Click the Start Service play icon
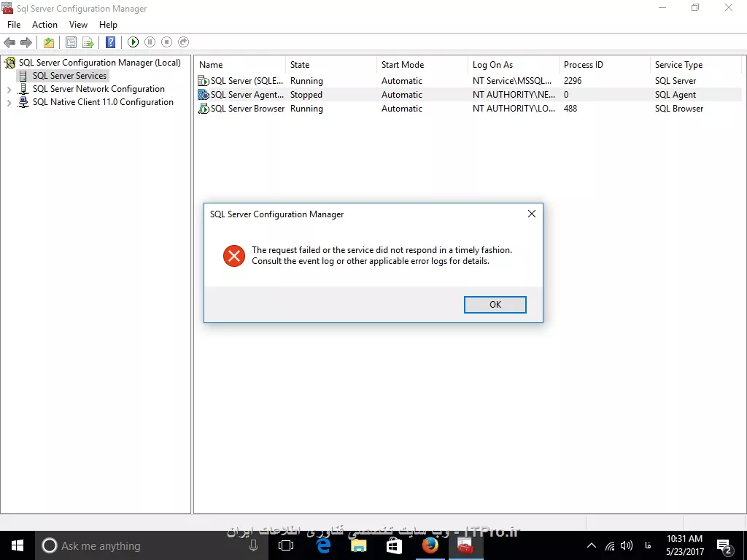This screenshot has height=560, width=747. point(133,42)
